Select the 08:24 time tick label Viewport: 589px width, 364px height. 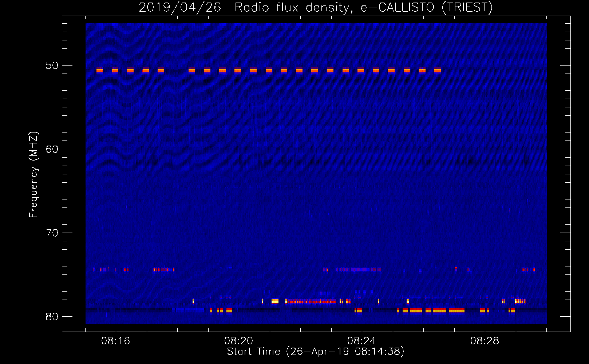(362, 341)
